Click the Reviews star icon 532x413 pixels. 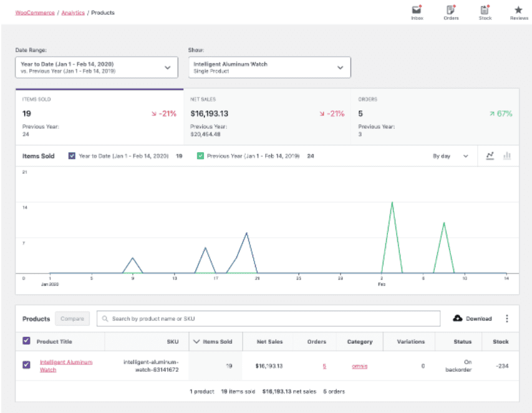click(x=518, y=10)
